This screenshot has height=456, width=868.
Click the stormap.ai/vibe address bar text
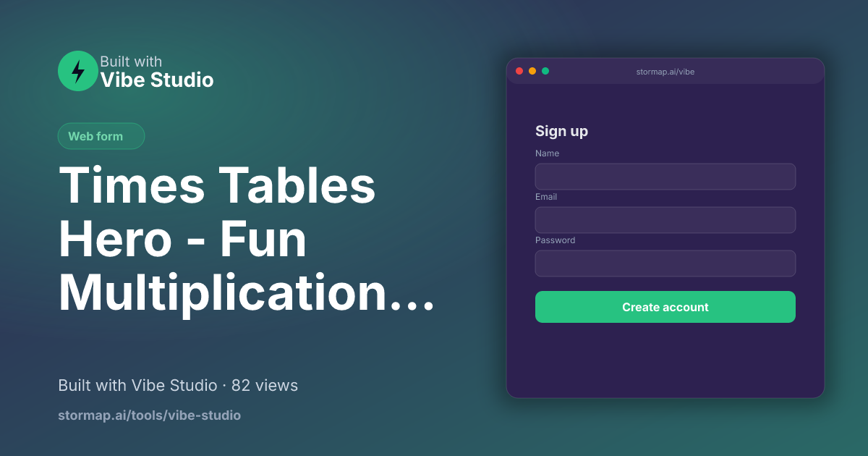tap(665, 72)
